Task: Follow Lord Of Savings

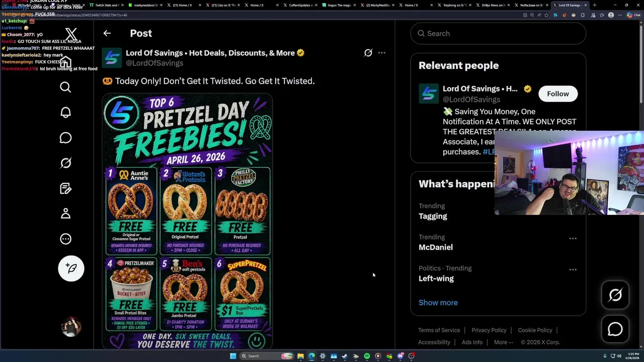Action: coord(558,94)
